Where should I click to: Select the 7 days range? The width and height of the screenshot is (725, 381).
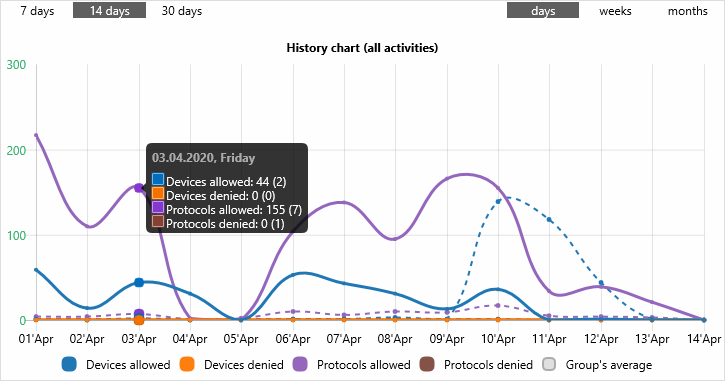[x=37, y=11]
